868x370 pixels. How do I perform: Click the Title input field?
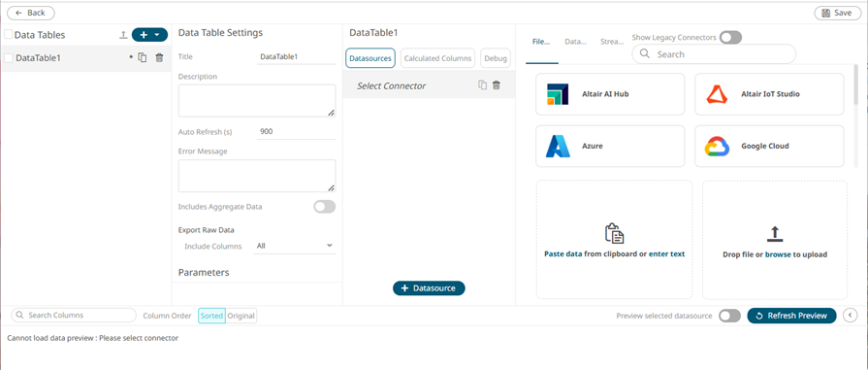point(296,56)
